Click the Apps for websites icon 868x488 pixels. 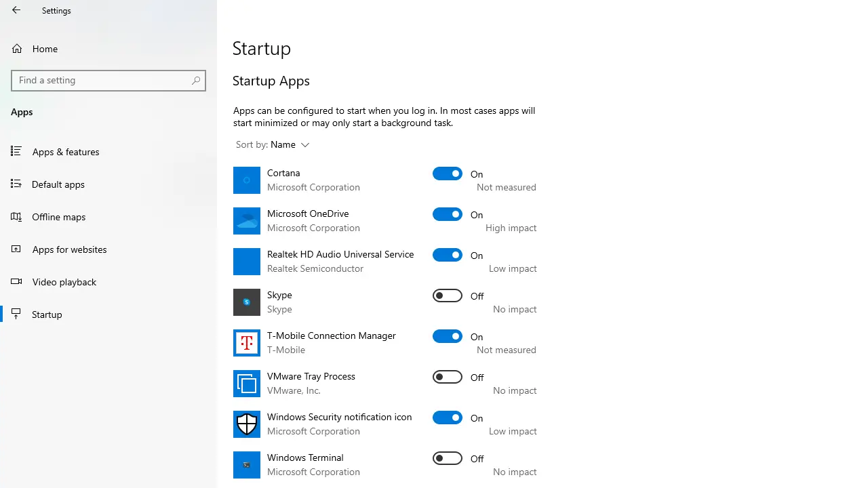(x=17, y=249)
